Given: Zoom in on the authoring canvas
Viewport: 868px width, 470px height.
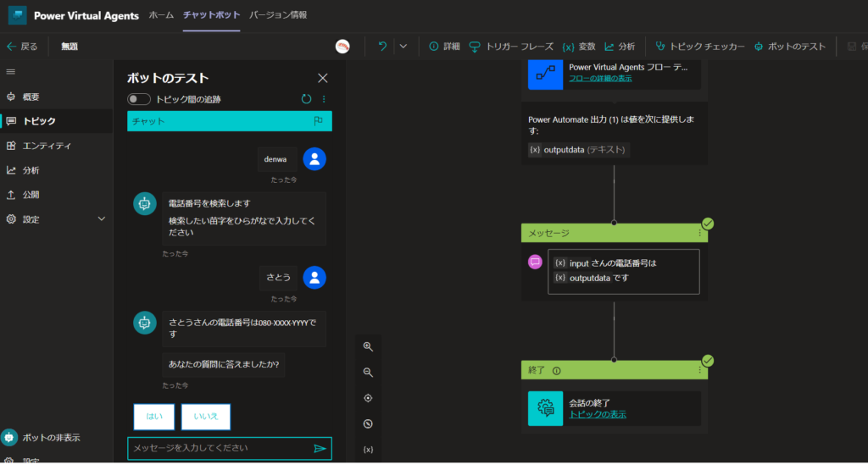Looking at the screenshot, I should click(368, 346).
